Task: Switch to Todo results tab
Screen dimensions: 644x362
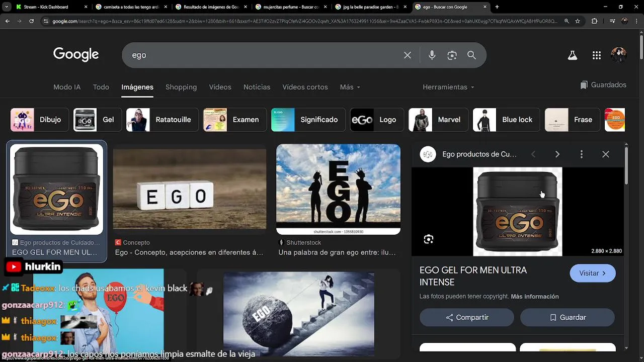Action: [x=101, y=87]
